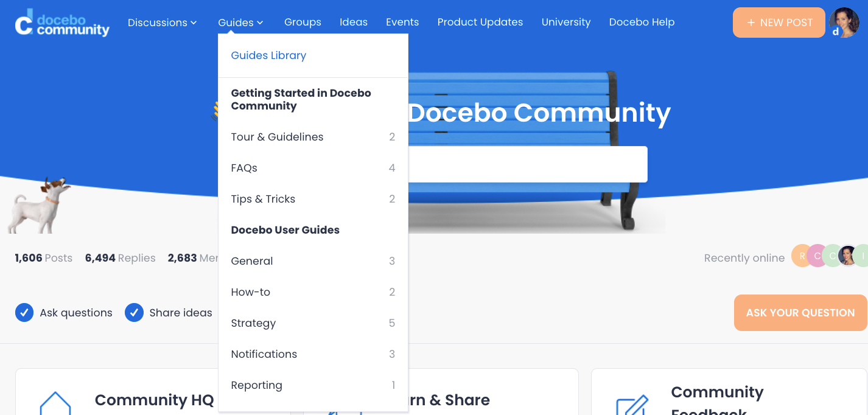Open the Community Feedback card title
The height and width of the screenshot is (415, 868).
717,400
